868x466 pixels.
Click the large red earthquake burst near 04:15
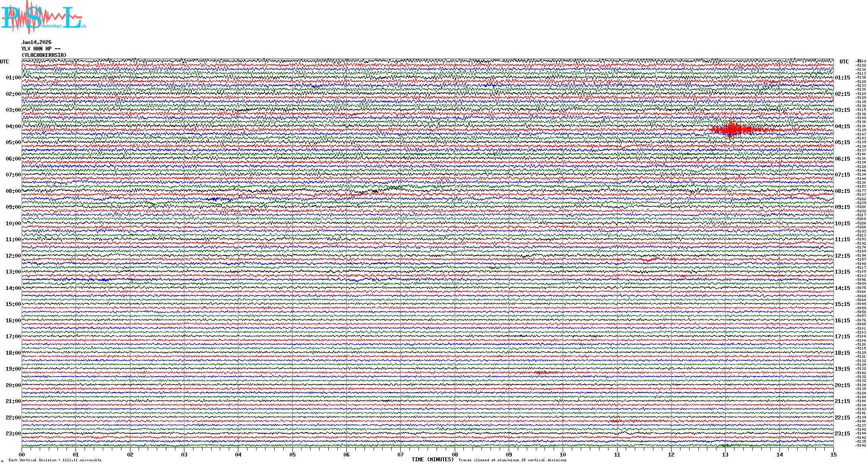(x=733, y=129)
